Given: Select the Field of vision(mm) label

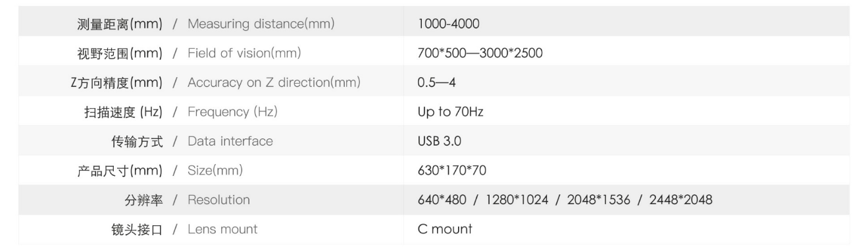Looking at the screenshot, I should point(249,53).
